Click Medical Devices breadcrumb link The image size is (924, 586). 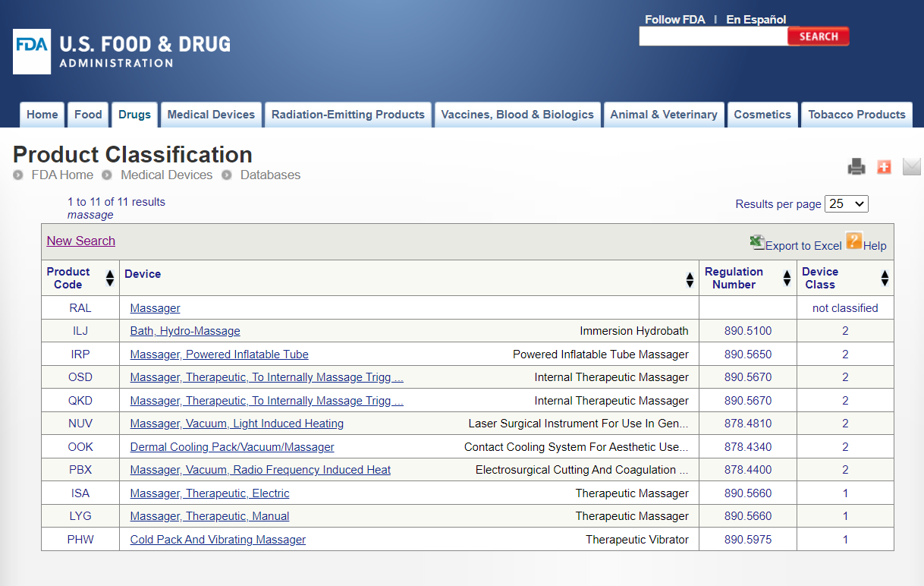tap(167, 175)
